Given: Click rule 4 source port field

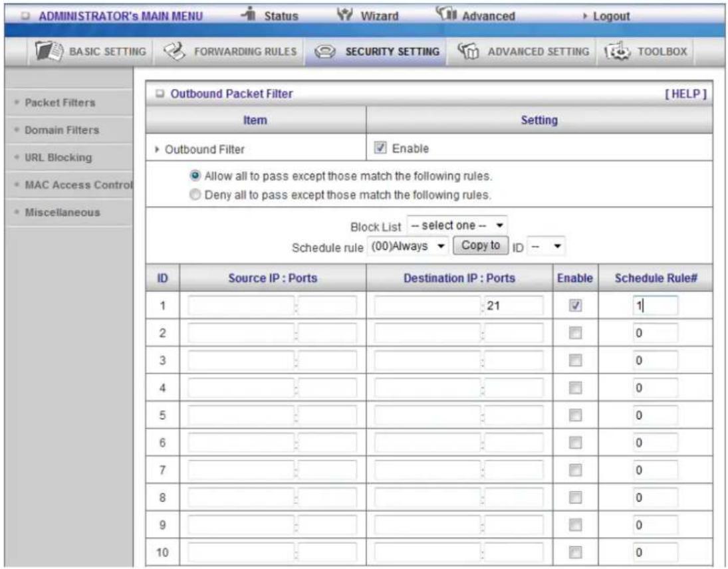Looking at the screenshot, I should (327, 388).
